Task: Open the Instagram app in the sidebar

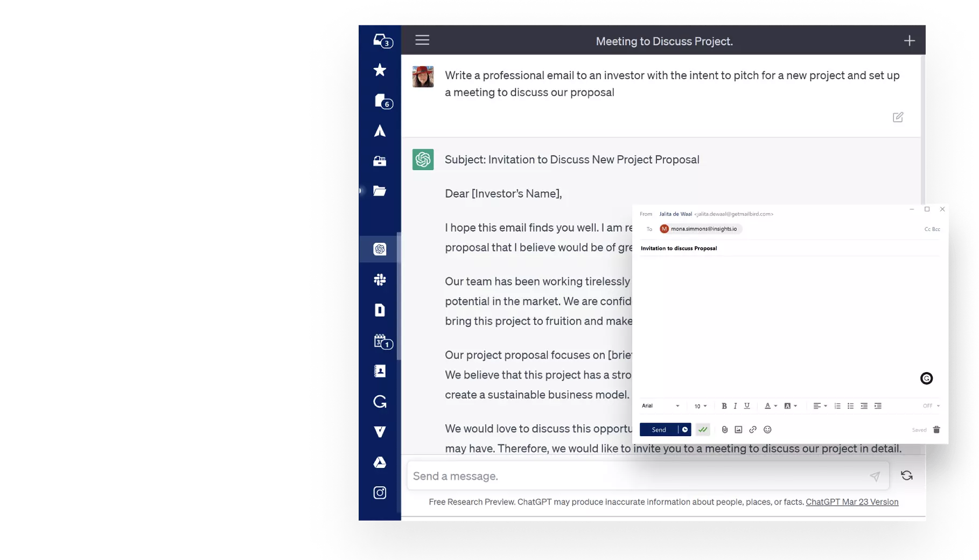Action: (x=380, y=493)
